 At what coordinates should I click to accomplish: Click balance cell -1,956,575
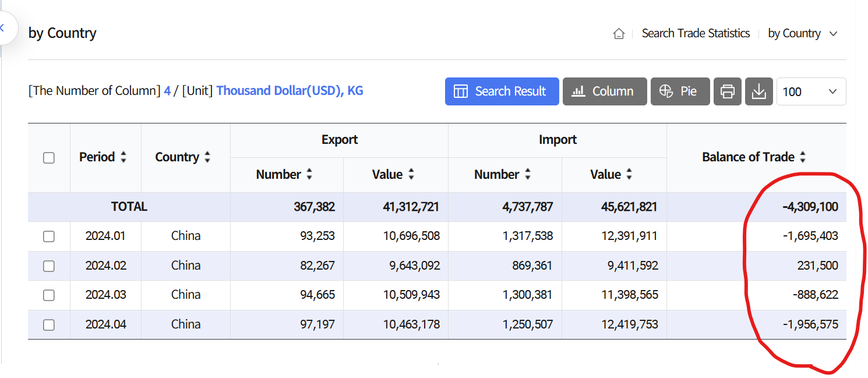(x=810, y=324)
